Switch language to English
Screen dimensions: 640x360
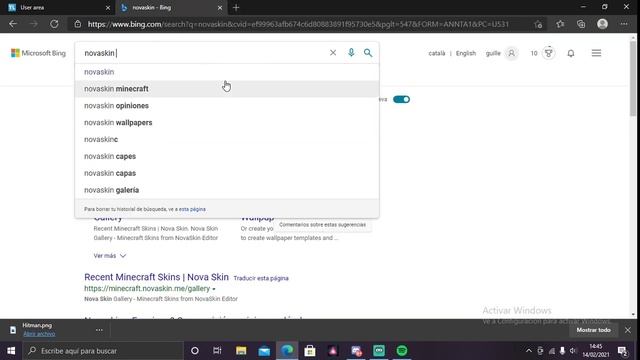tap(466, 53)
